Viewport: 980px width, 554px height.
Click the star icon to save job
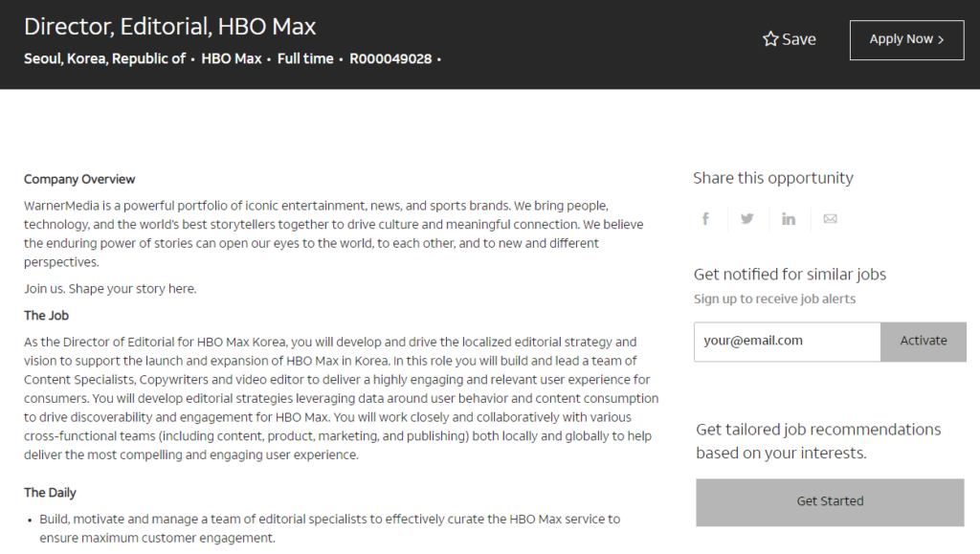(x=770, y=39)
